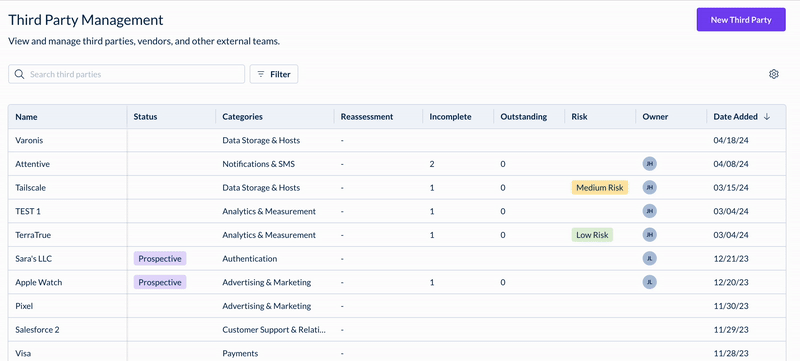Click owner avatar in Attentive row

click(649, 164)
